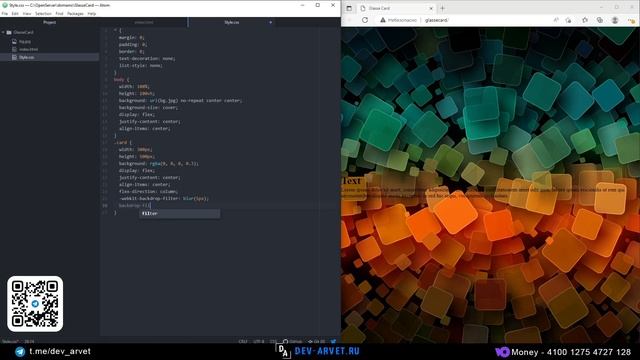
Task: Click the CSS grammar selector in status bar
Action: click(273, 341)
